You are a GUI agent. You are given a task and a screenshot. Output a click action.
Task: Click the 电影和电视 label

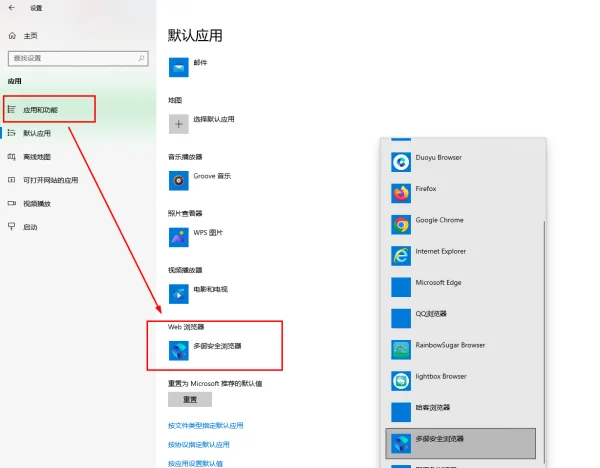pos(210,289)
